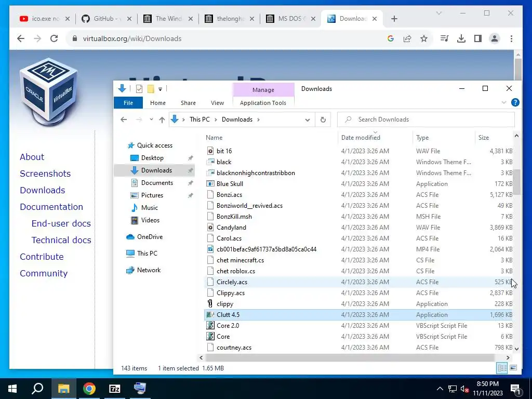The height and width of the screenshot is (399, 532).
Task: Click Explorer Properties quick access icon
Action: tap(139, 89)
